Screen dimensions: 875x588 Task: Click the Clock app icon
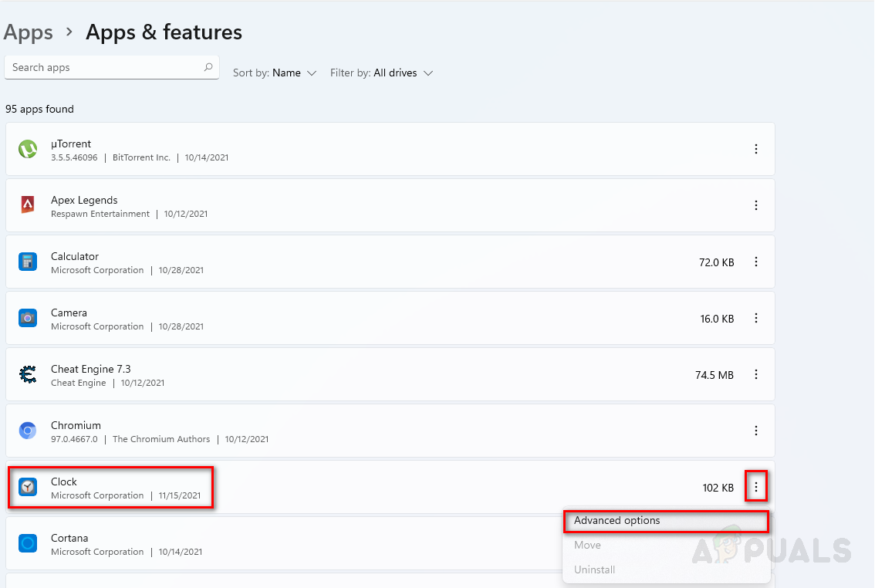[28, 487]
